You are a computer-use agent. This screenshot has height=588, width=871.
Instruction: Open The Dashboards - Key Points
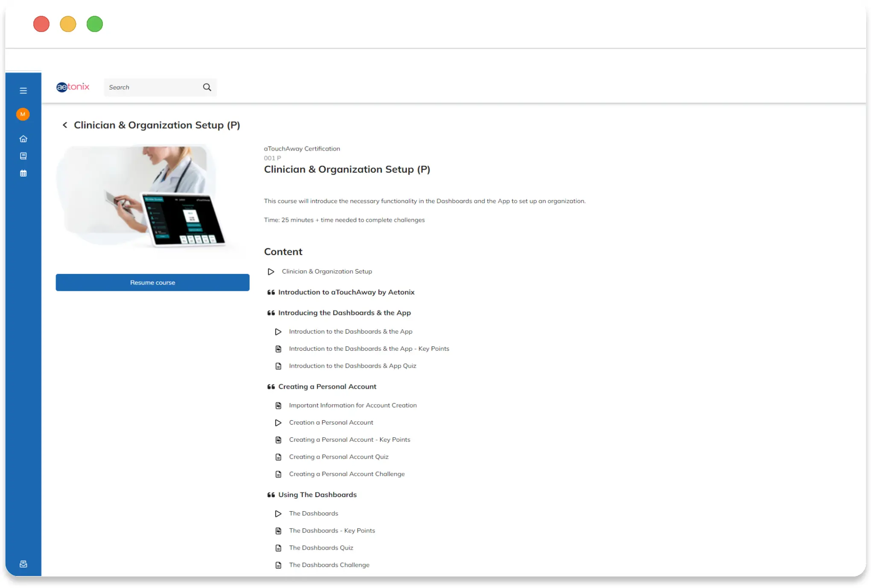point(332,530)
